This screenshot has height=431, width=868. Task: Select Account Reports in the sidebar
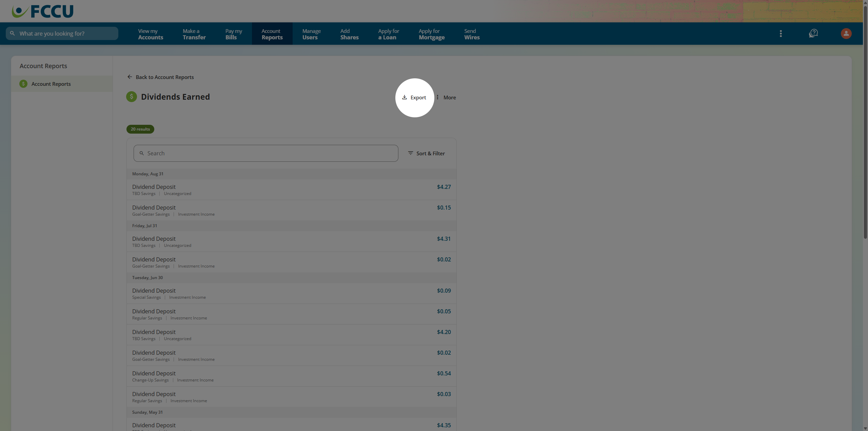pos(62,84)
